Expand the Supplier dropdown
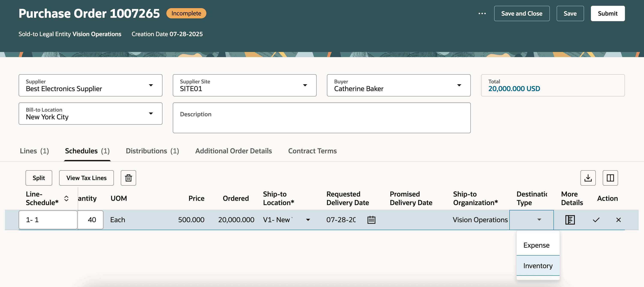 click(x=151, y=85)
